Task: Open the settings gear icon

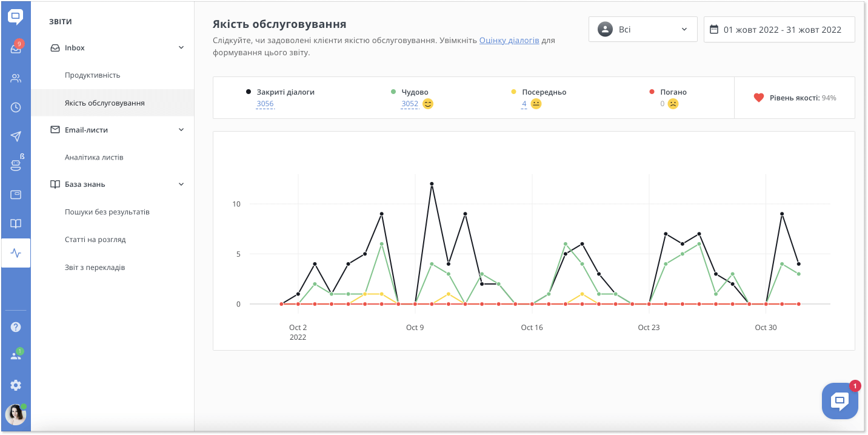Action: tap(16, 385)
